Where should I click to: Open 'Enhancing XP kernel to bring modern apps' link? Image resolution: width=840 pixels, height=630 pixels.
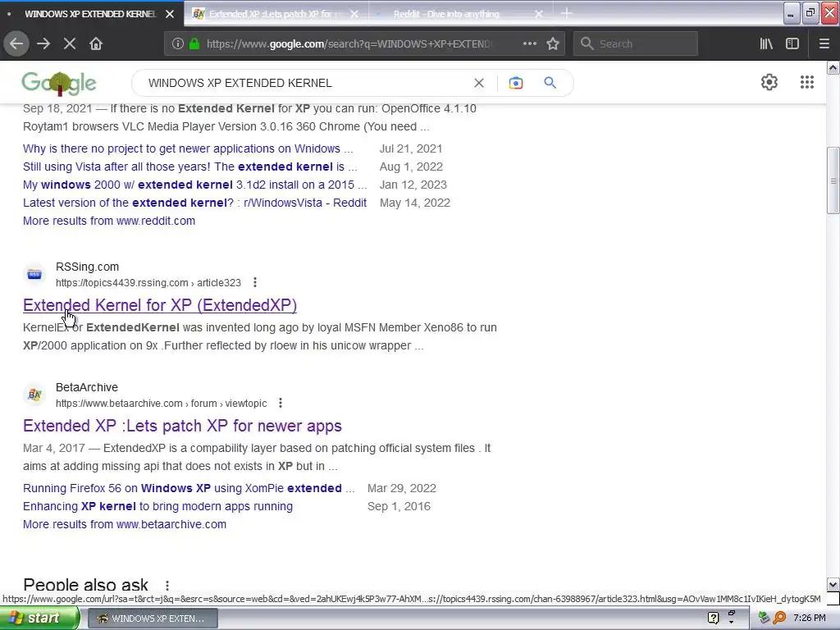tap(158, 506)
